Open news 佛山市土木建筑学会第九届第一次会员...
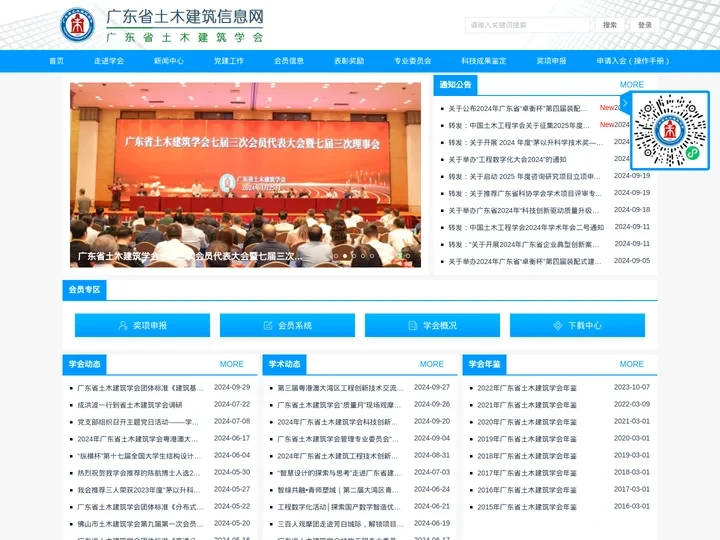The width and height of the screenshot is (720, 540). click(x=140, y=524)
